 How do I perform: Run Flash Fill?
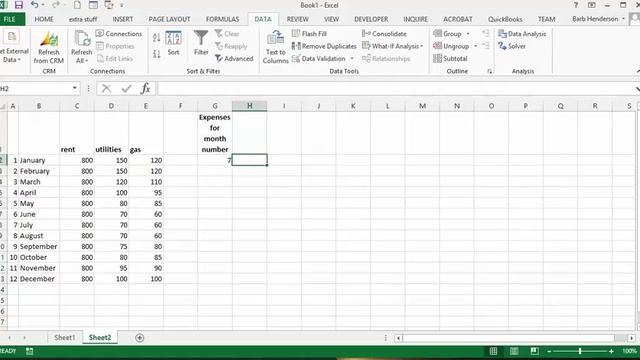(x=309, y=33)
